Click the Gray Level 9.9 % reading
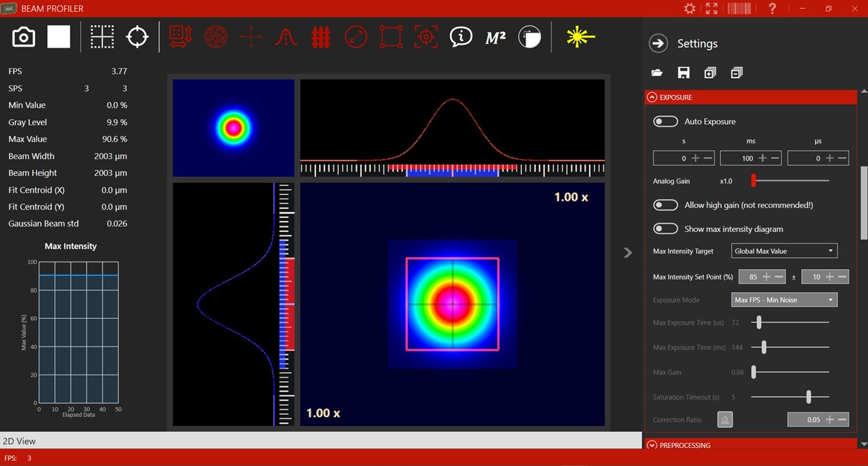868x466 pixels. pyautogui.click(x=117, y=123)
